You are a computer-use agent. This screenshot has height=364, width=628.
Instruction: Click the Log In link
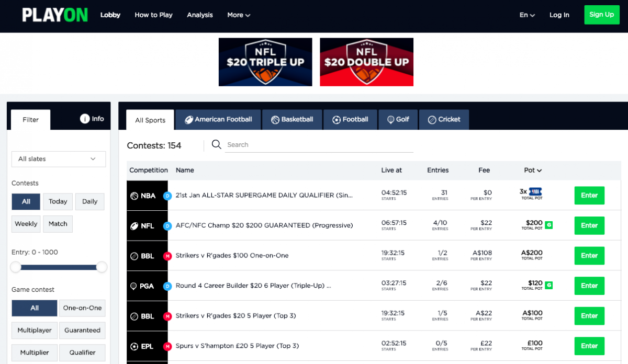(559, 15)
